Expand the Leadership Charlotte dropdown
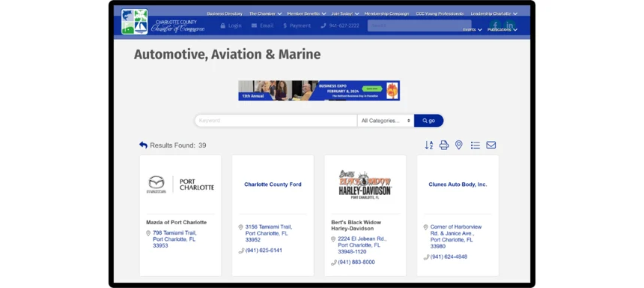The height and width of the screenshot is (288, 644). coord(494,13)
